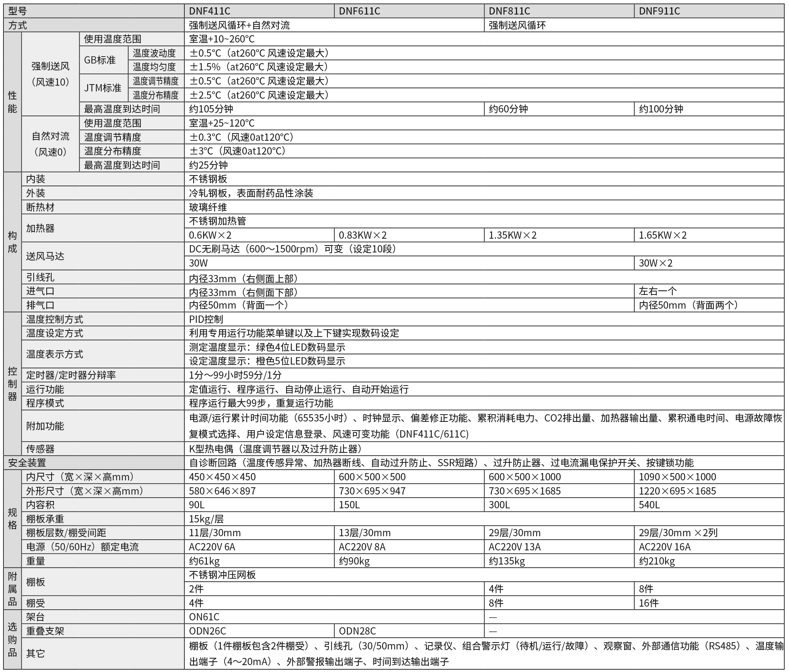This screenshot has height=672, width=789.
Task: Click the 150L capacity cell
Action: pyautogui.click(x=409, y=505)
